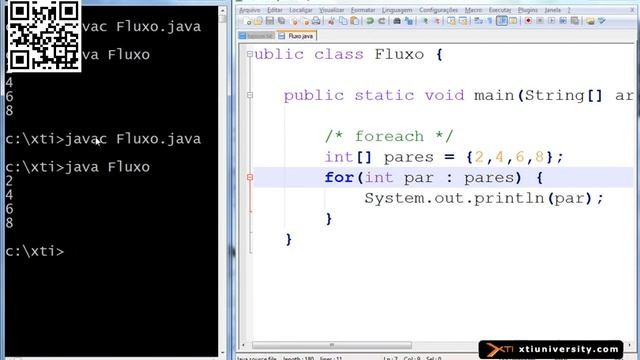Click the last icon on the toolbar
The height and width of the screenshot is (360, 640).
[x=602, y=21]
